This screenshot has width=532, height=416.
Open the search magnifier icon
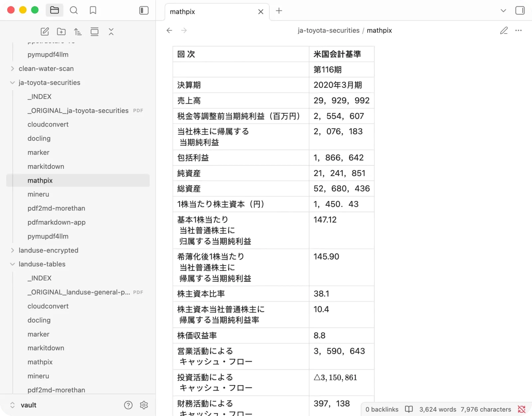coord(74,10)
